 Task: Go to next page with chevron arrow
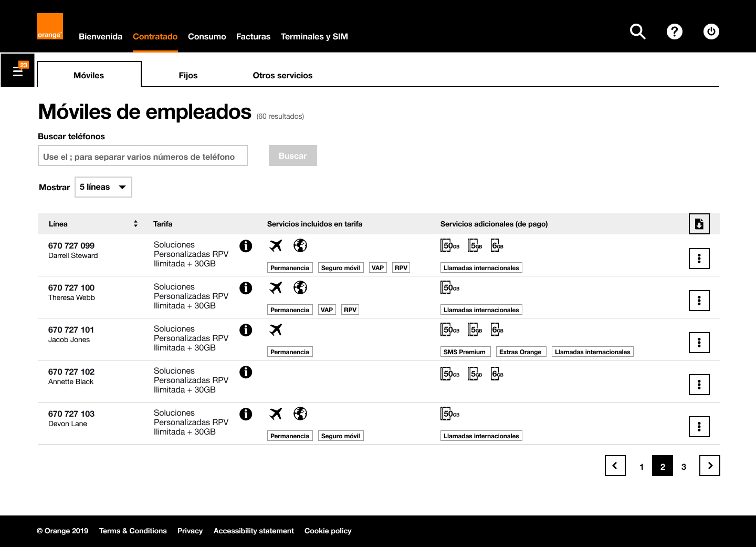(709, 466)
